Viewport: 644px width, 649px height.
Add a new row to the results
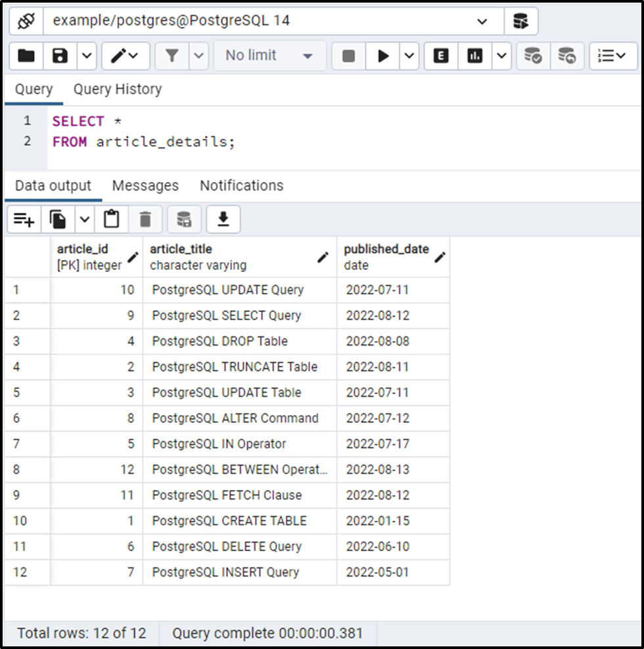click(24, 219)
